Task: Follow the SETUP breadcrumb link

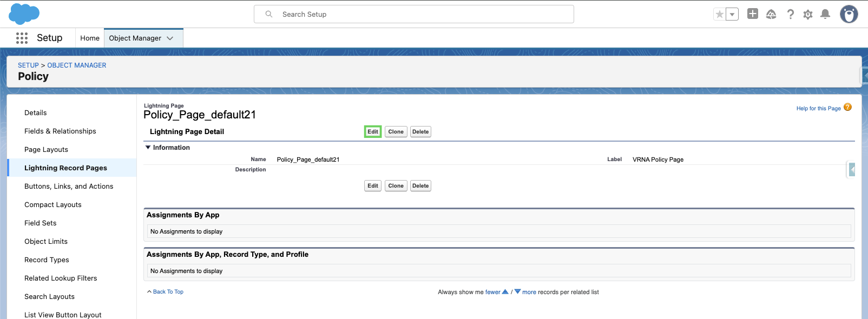Action: click(x=29, y=65)
